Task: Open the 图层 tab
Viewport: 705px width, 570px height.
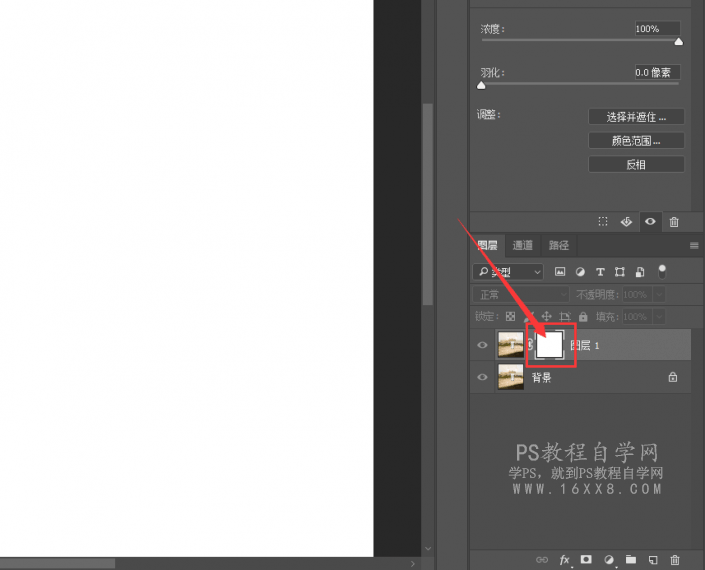Action: (487, 245)
